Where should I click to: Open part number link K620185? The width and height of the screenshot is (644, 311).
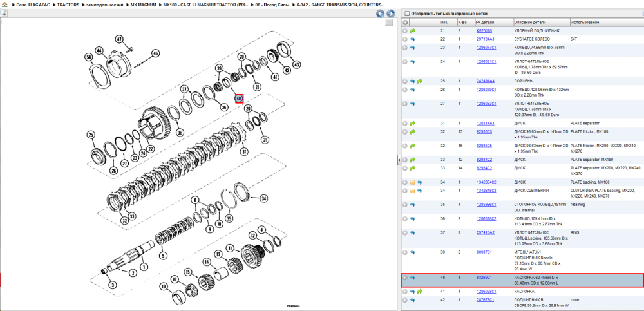484,31
